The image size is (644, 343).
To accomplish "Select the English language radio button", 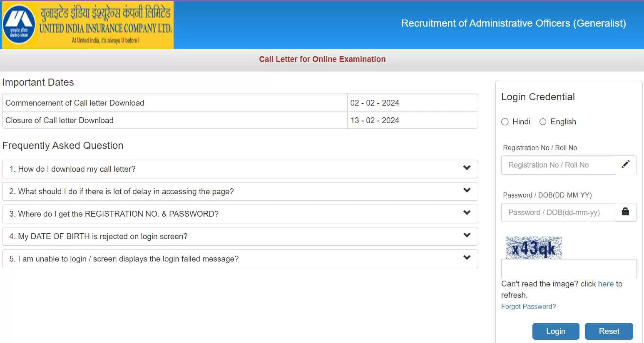I will (543, 122).
